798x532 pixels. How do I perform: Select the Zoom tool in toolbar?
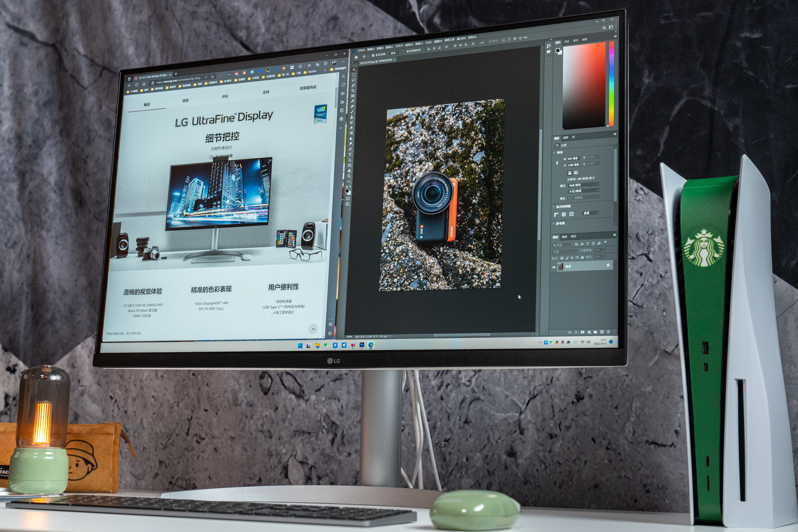pyautogui.click(x=349, y=176)
